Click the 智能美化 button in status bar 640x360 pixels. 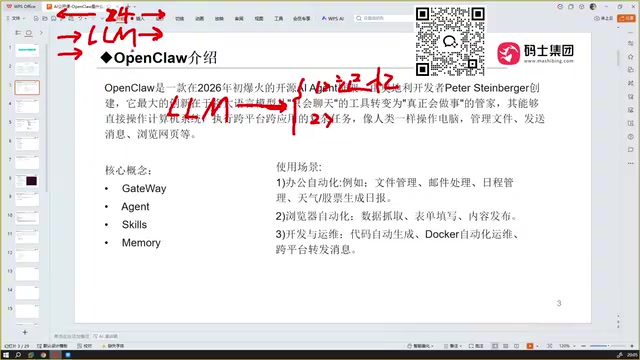420,346
